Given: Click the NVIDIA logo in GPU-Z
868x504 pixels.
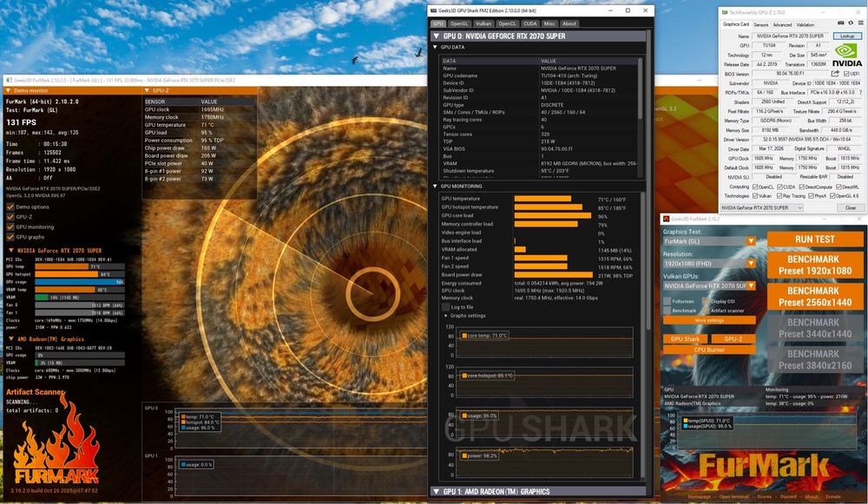Looking at the screenshot, I should (x=846, y=56).
